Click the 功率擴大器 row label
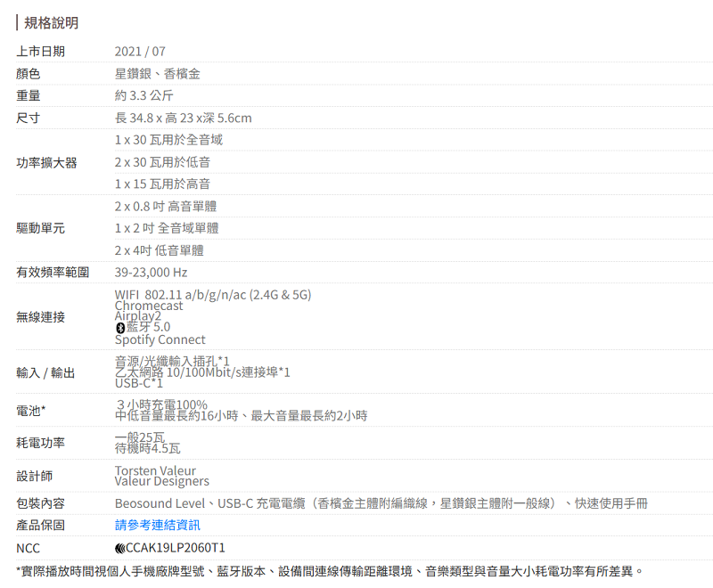Screen dimensions: 713x588 click(46, 162)
